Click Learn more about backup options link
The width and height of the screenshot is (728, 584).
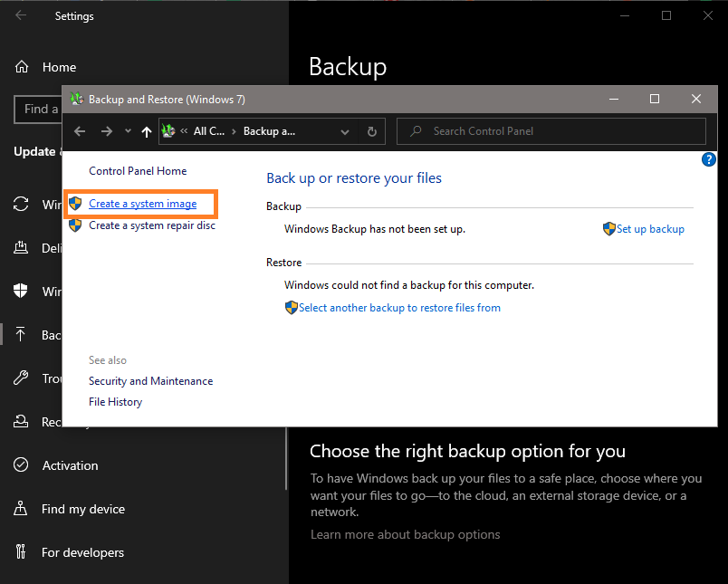pyautogui.click(x=406, y=535)
